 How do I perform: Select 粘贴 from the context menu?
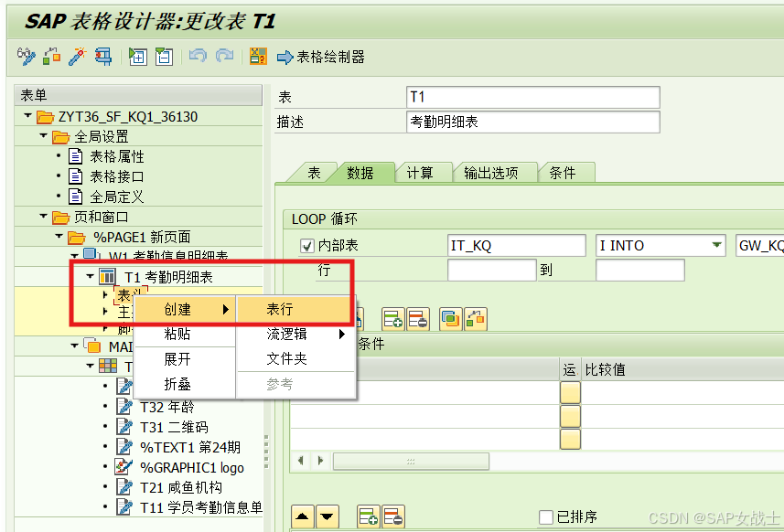pyautogui.click(x=185, y=334)
